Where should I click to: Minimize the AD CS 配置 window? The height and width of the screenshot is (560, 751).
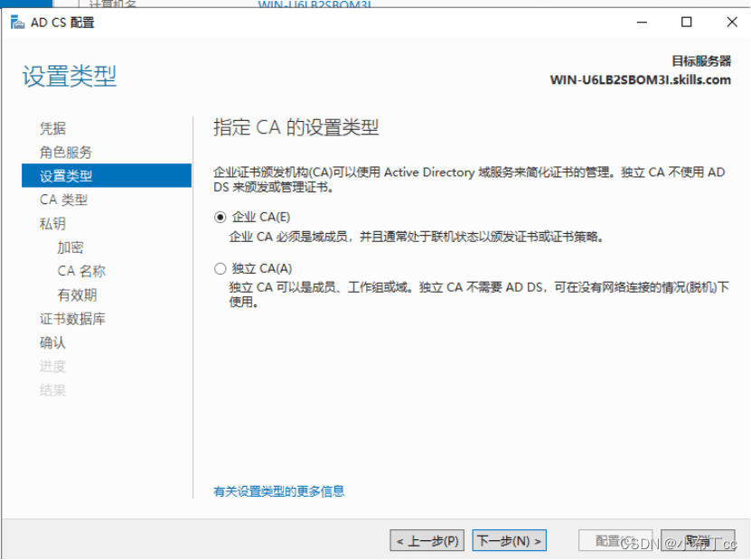pos(642,22)
